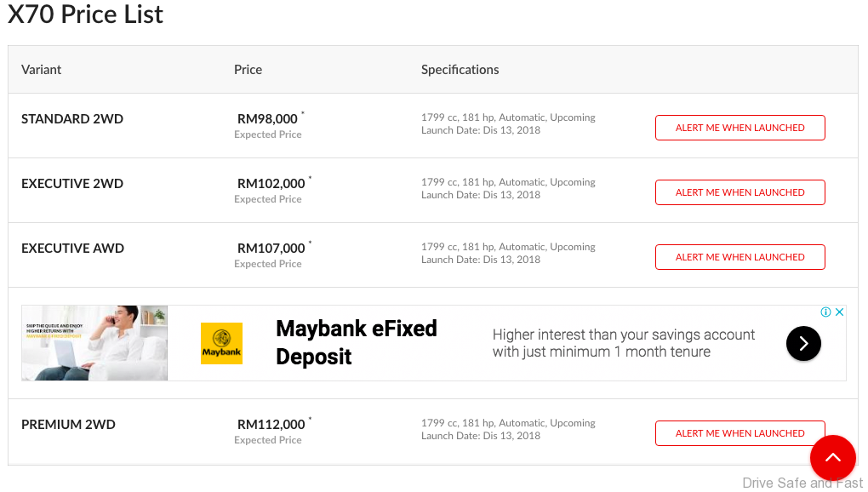
Task: Open the Maybank eFixed Deposit headline
Action: (x=357, y=342)
